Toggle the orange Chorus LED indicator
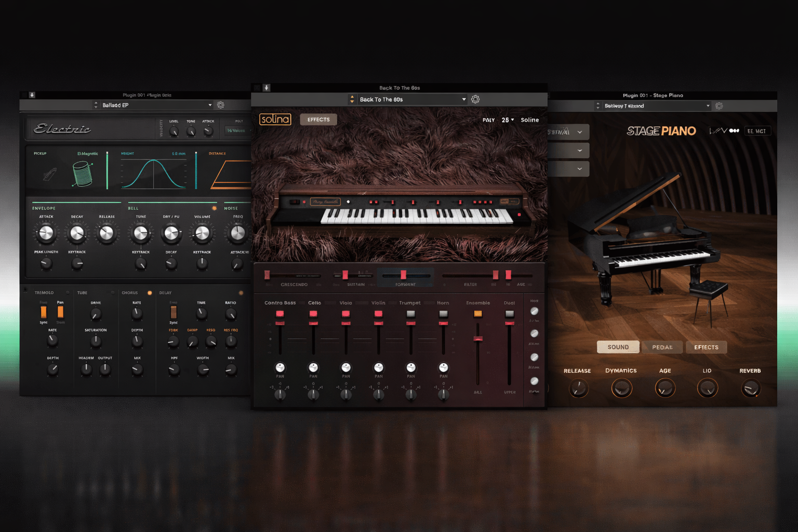Viewport: 798px width, 532px height. click(151, 292)
